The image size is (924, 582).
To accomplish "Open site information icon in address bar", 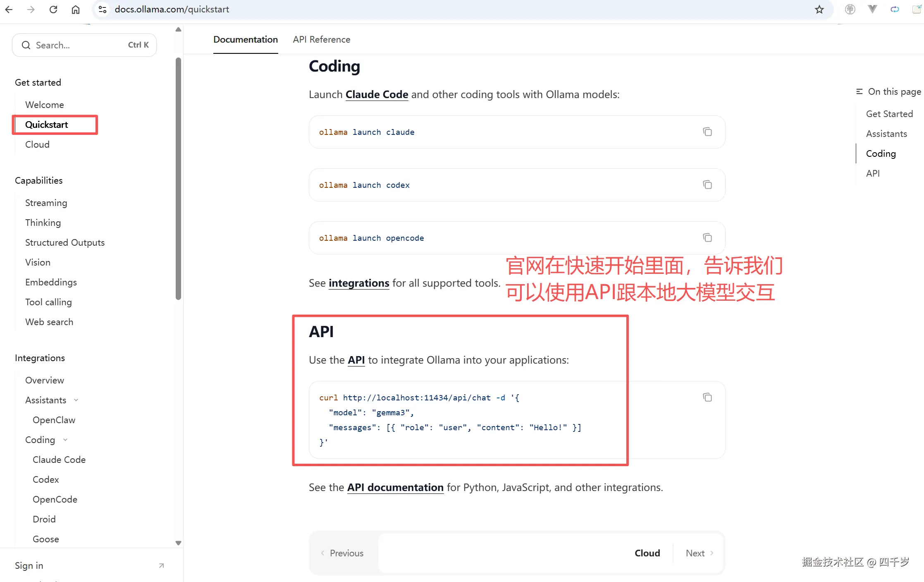I will coord(103,10).
